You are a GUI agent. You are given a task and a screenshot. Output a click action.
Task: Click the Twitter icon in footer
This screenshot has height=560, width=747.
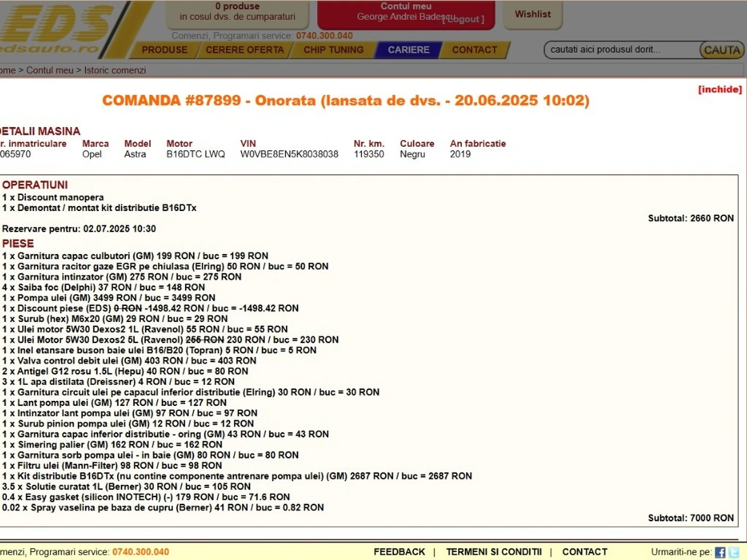[734, 552]
